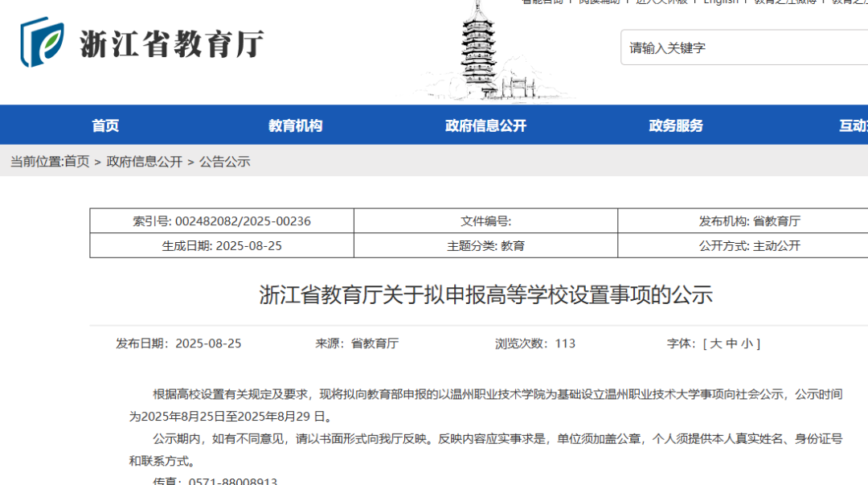Set font size to 大 (large)

coord(715,343)
